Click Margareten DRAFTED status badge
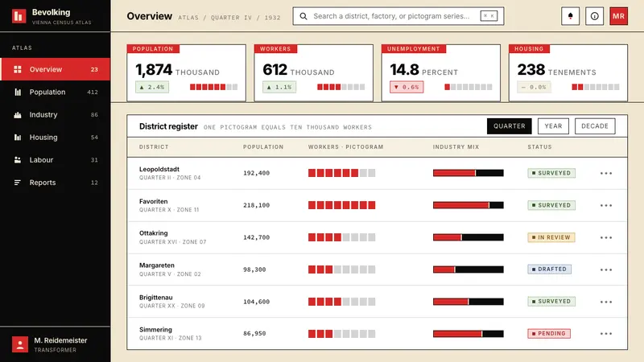Viewport: 644px width, 362px height. [x=549, y=269]
